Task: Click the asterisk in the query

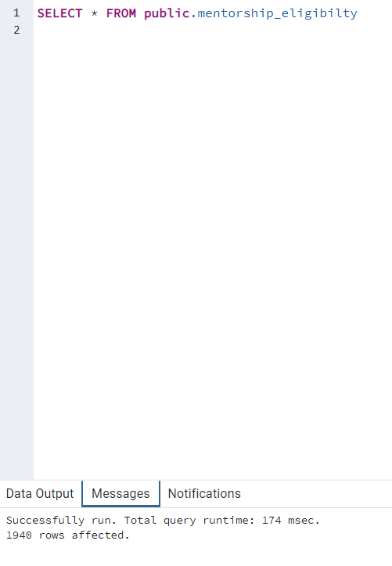Action: click(x=94, y=13)
